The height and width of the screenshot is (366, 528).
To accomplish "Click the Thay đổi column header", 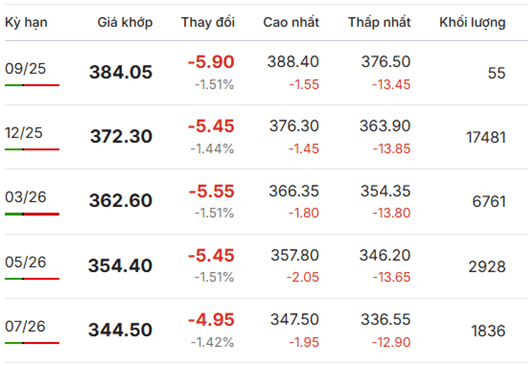I will click(208, 22).
